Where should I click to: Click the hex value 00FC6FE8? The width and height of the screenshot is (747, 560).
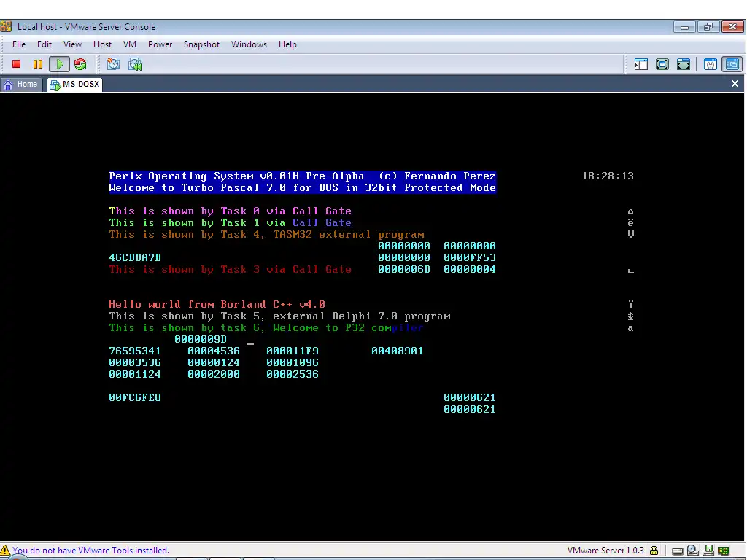(135, 397)
